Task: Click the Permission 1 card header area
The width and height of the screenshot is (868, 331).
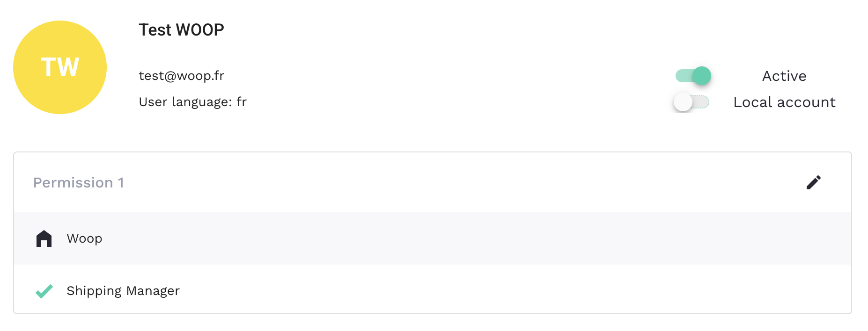Action: 421,182
